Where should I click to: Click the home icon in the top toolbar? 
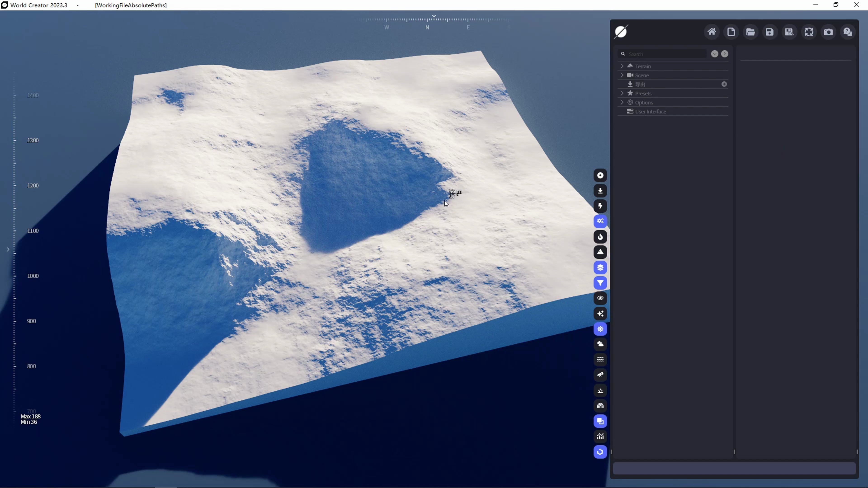(x=711, y=32)
